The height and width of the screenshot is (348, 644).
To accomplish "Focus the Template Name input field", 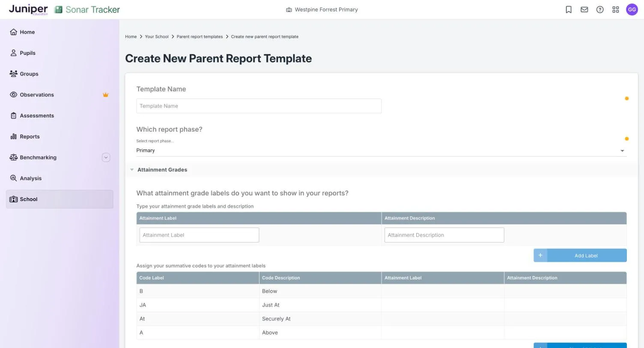I will pyautogui.click(x=259, y=106).
